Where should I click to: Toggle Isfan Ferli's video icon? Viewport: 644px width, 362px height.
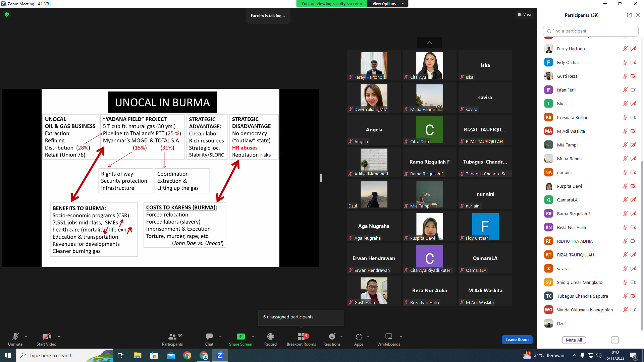[x=633, y=90]
